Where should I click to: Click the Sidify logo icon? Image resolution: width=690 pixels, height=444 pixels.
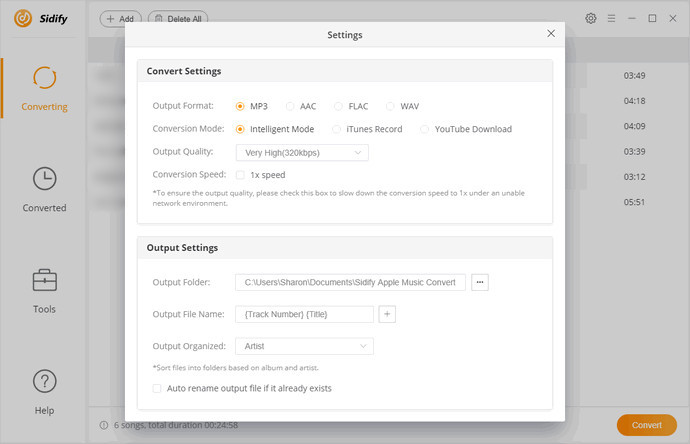23,18
